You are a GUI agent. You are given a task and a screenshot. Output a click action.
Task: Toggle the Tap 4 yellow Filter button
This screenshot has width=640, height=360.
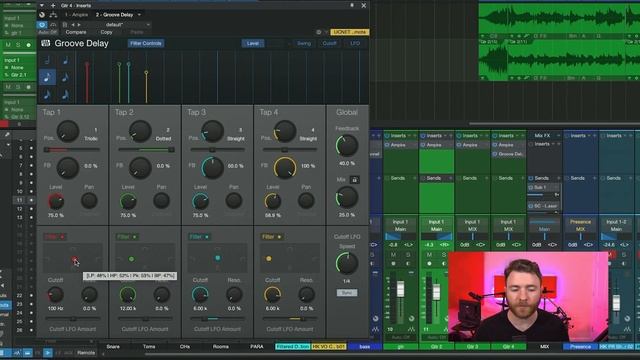272,237
